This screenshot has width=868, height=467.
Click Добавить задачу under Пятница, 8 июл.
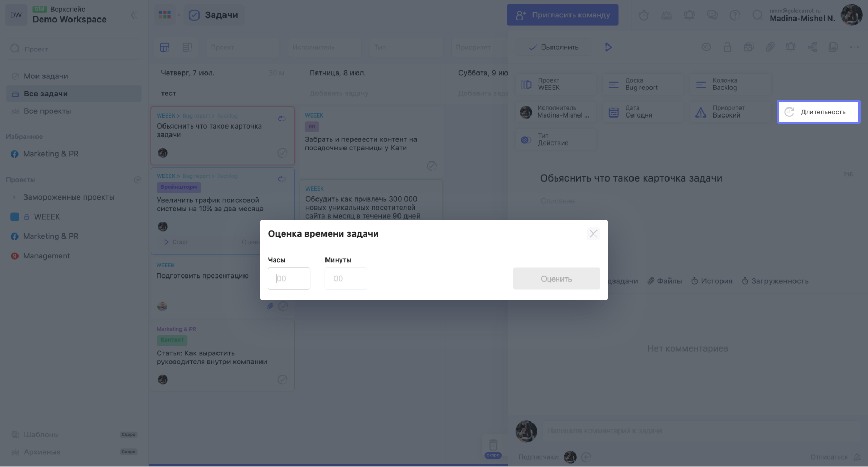pos(339,93)
